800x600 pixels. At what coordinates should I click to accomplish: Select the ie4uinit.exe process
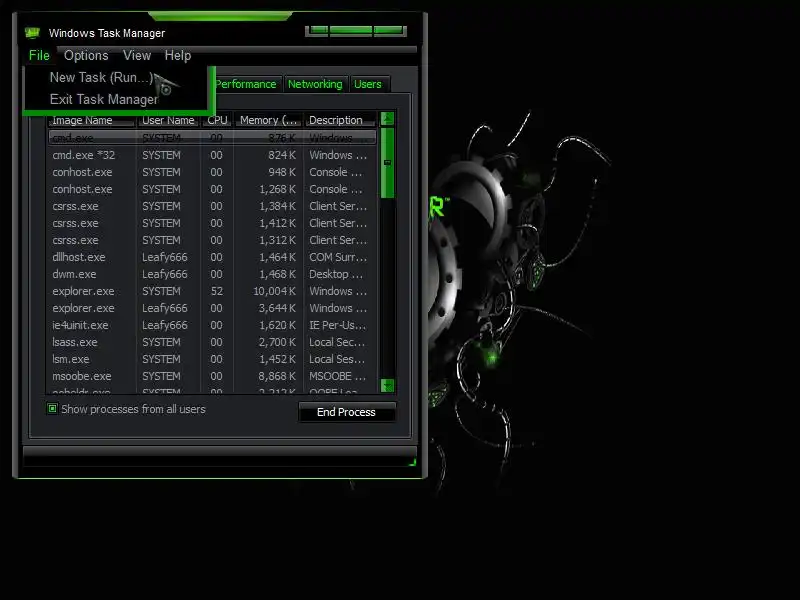tap(213, 325)
